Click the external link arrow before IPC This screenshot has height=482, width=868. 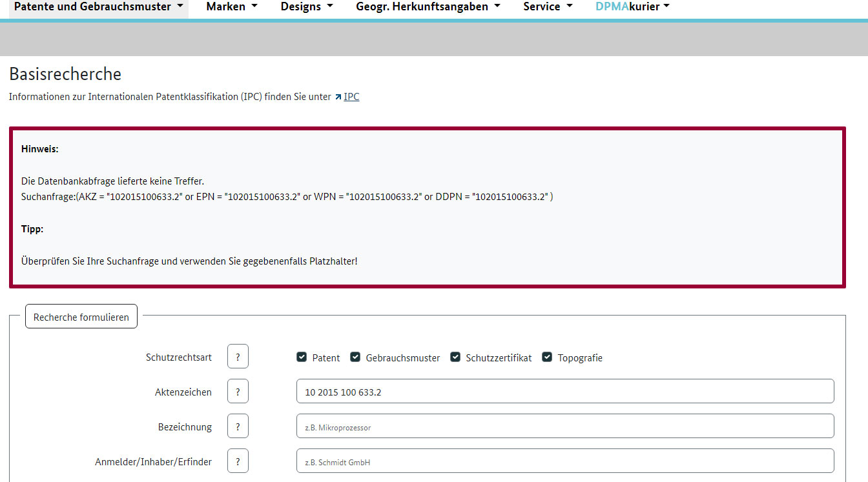click(x=338, y=97)
